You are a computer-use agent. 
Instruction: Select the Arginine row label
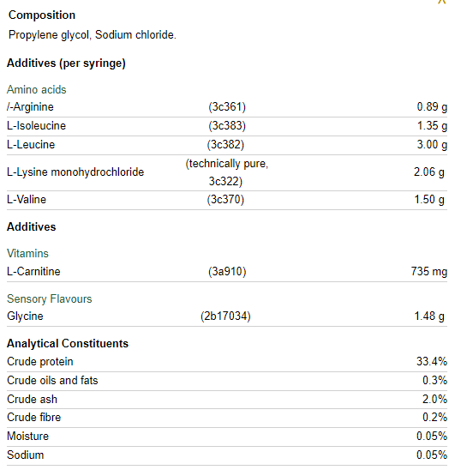pos(30,107)
